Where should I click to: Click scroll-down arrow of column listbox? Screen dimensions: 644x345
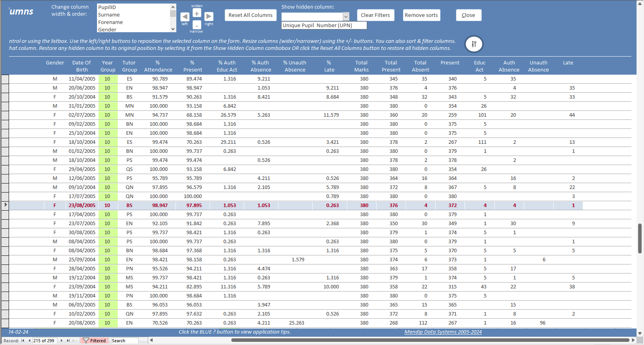[x=173, y=29]
